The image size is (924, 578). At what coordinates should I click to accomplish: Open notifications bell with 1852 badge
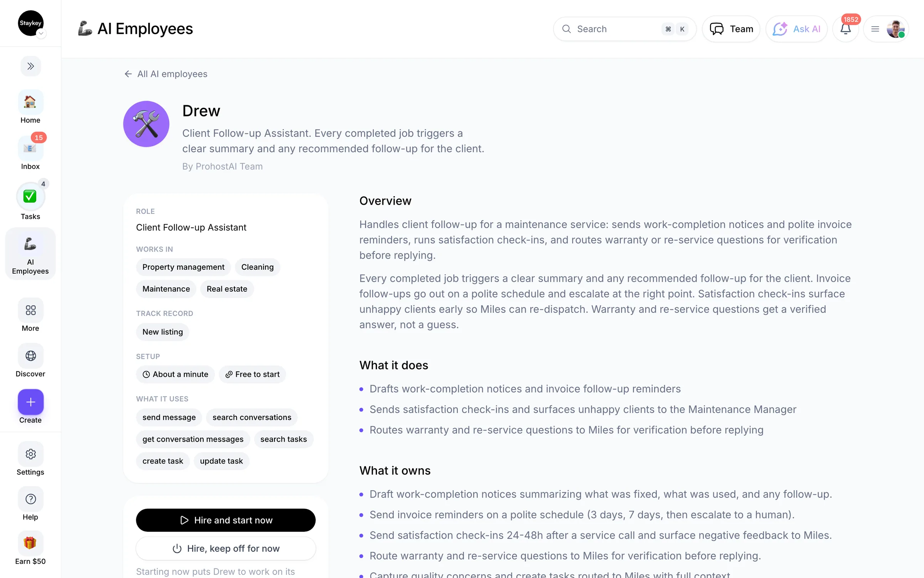point(845,29)
